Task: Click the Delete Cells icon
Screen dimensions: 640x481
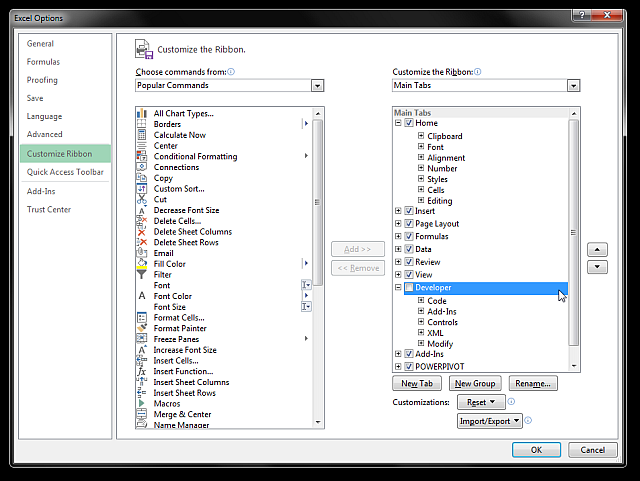Action: coord(142,221)
